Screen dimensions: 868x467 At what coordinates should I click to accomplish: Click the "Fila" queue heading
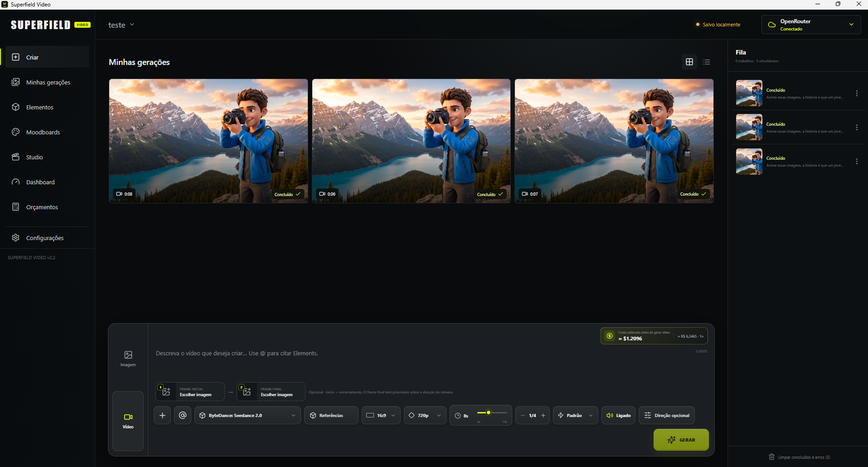pyautogui.click(x=741, y=52)
